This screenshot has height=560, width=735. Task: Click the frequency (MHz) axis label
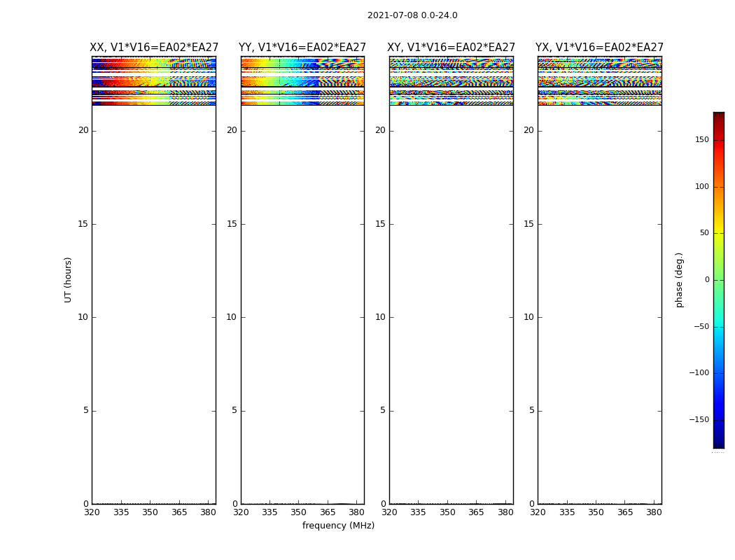(x=338, y=526)
